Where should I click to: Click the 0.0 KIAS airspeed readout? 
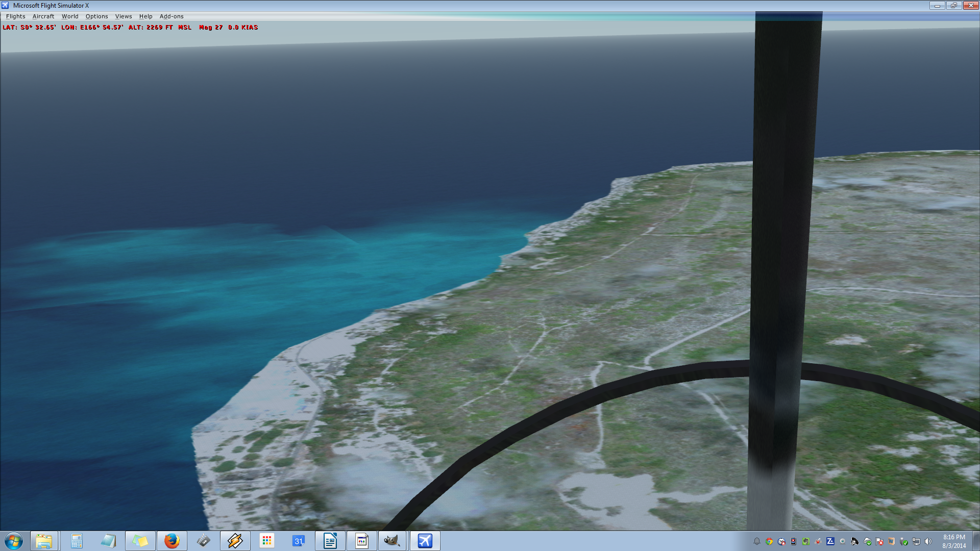tap(243, 28)
